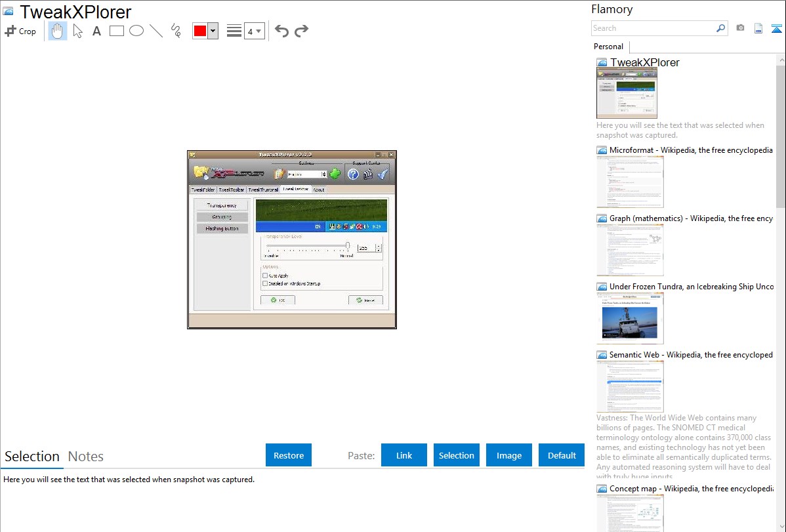Click the Semantic Web - Wikipedia title
The image size is (786, 532).
coord(691,354)
